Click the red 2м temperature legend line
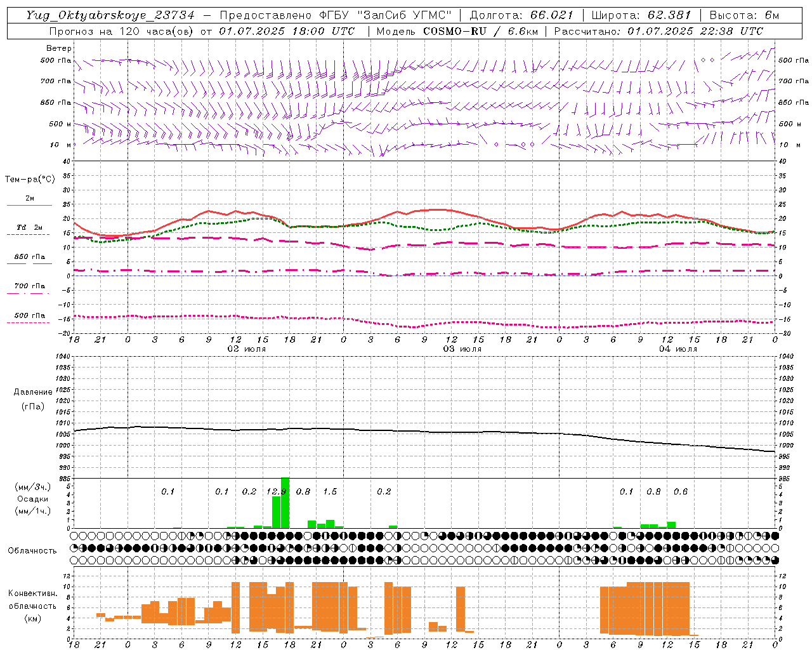Viewport: 812px width, 650px height. (29, 206)
